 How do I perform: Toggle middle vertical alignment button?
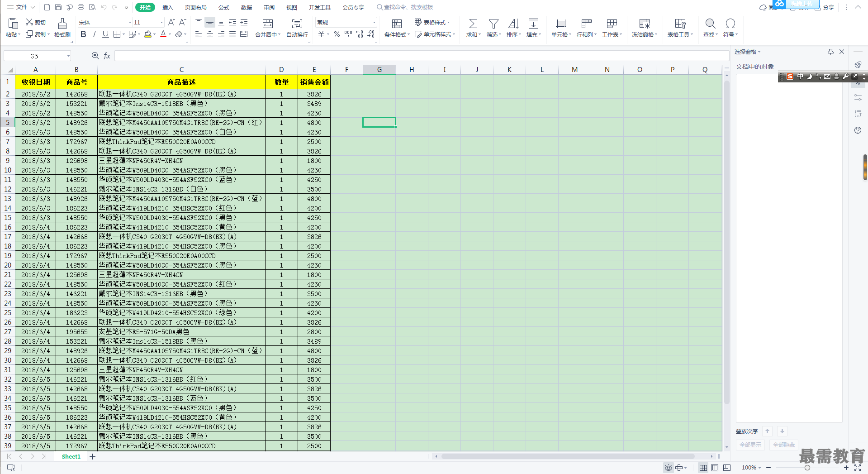(x=210, y=22)
